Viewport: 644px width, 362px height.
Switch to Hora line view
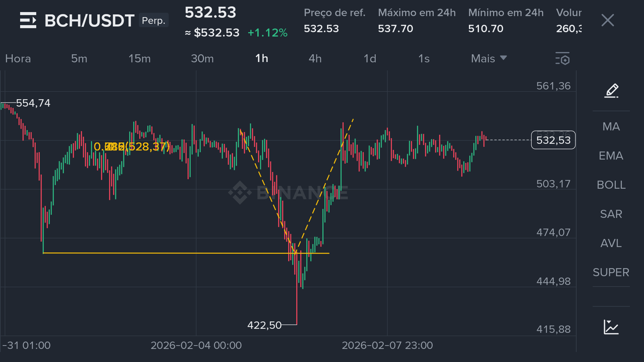tap(18, 59)
